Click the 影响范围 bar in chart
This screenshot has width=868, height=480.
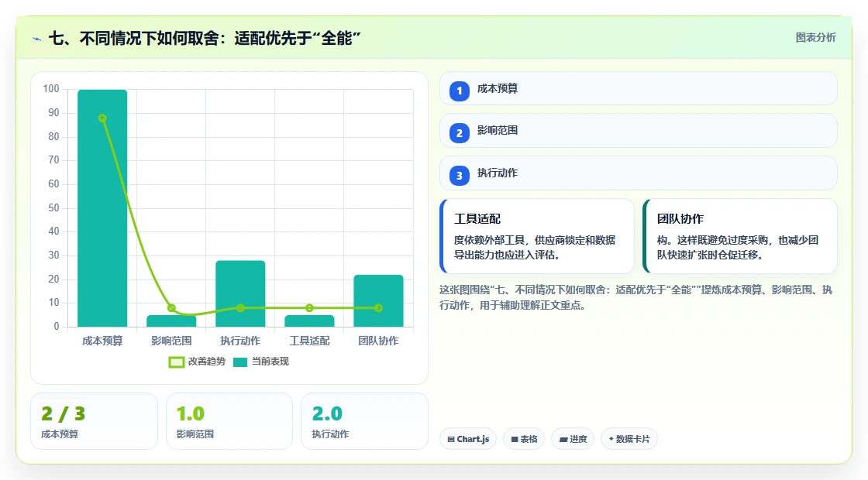[171, 321]
